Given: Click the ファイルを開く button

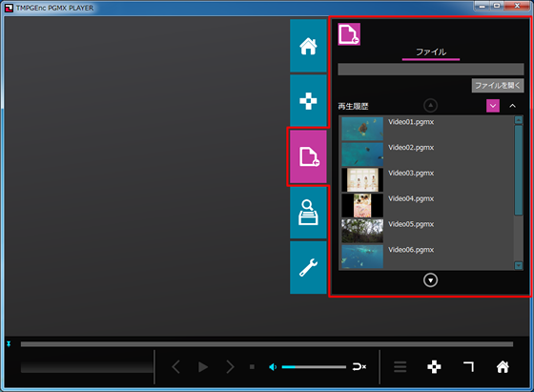Looking at the screenshot, I should coord(498,86).
